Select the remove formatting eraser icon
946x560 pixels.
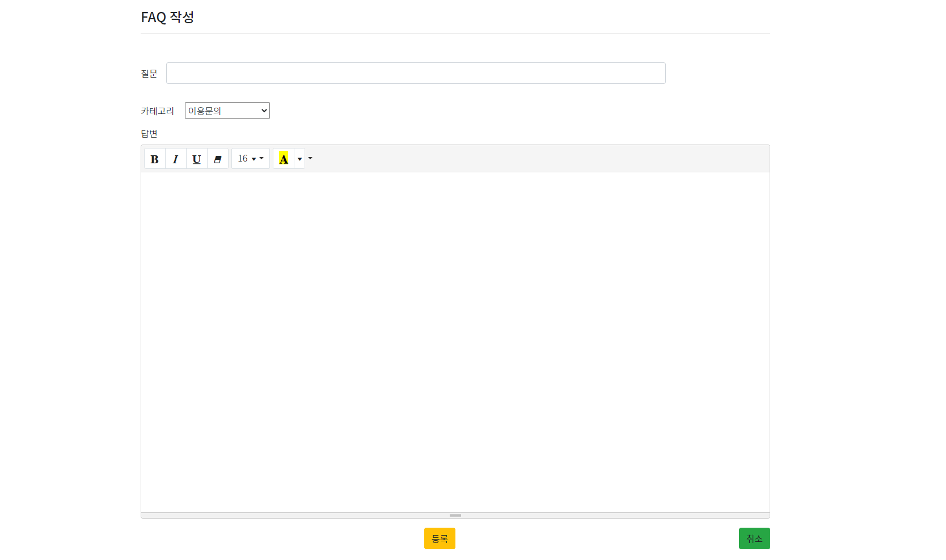tap(218, 159)
